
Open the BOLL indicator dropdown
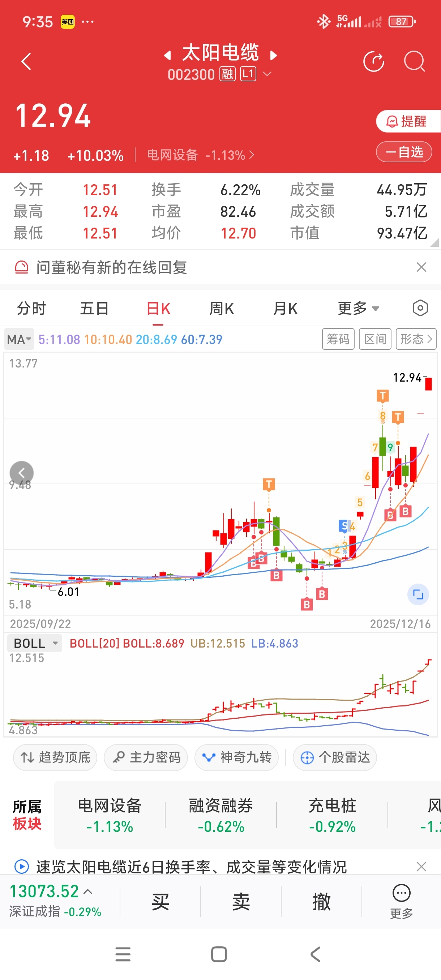(x=34, y=643)
